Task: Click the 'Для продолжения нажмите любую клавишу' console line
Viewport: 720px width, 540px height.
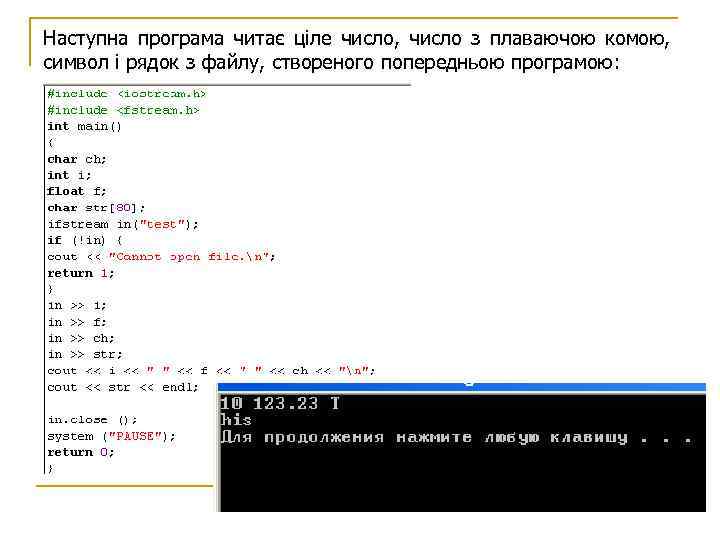Action: [457, 437]
